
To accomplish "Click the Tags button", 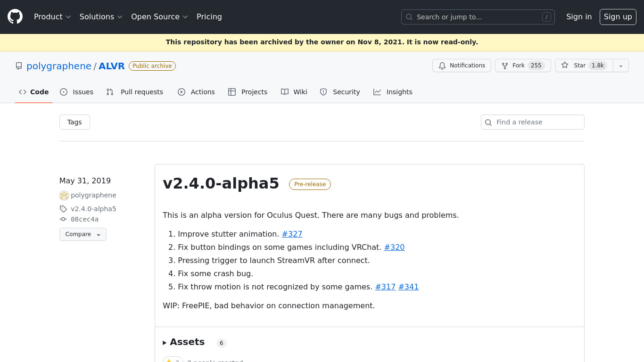I will pos(74,122).
